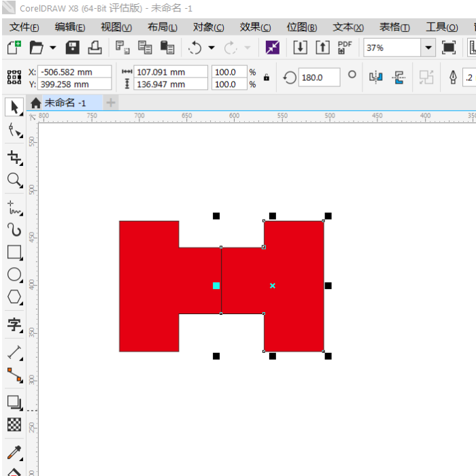The height and width of the screenshot is (476, 476).
Task: Select the Text tool
Action: coord(15,325)
